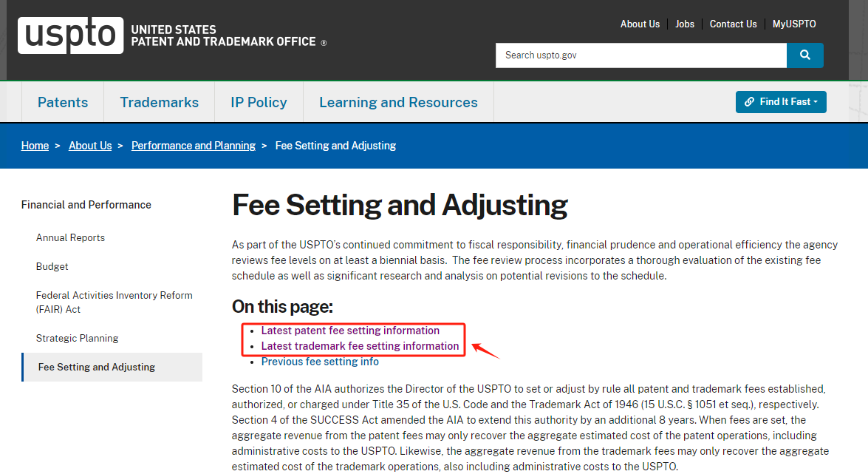Open Learning and Resources menu
Image resolution: width=868 pixels, height=474 pixels.
click(x=398, y=103)
